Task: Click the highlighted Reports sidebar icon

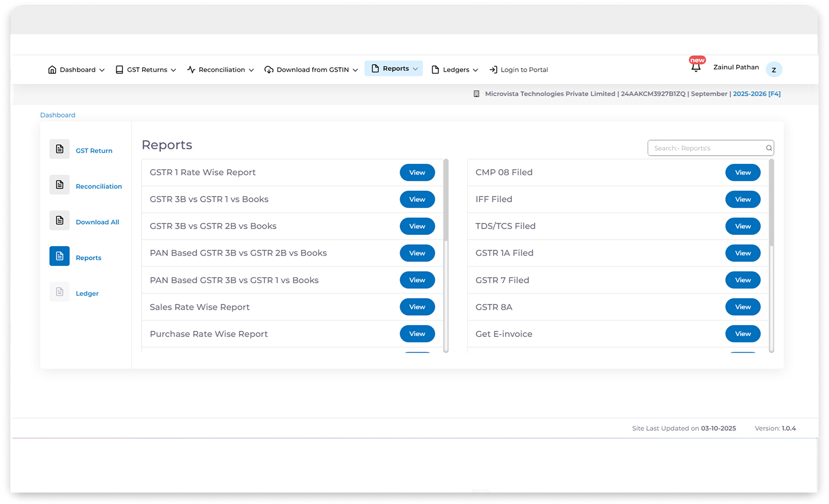Action: click(x=60, y=256)
